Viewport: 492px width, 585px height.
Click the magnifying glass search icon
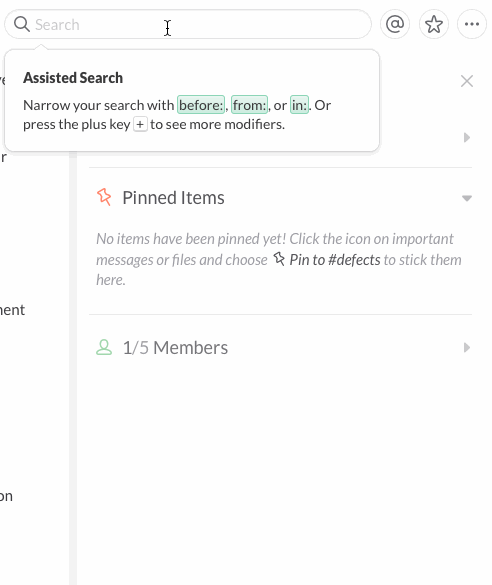click(x=22, y=24)
